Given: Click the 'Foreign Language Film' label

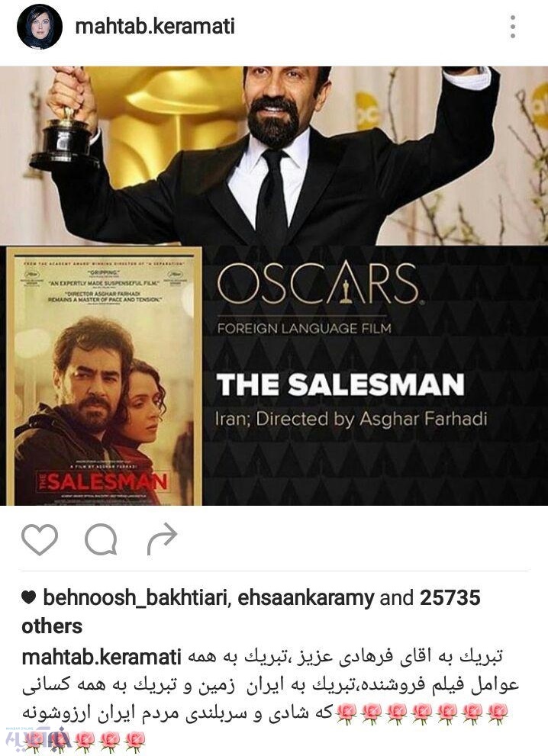Looking at the screenshot, I should tap(304, 329).
